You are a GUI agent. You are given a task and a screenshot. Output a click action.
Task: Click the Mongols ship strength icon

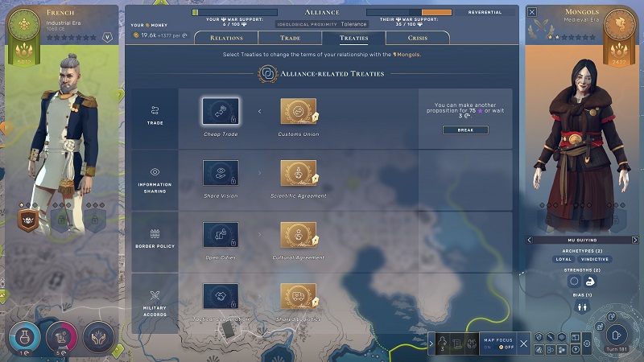tap(590, 281)
